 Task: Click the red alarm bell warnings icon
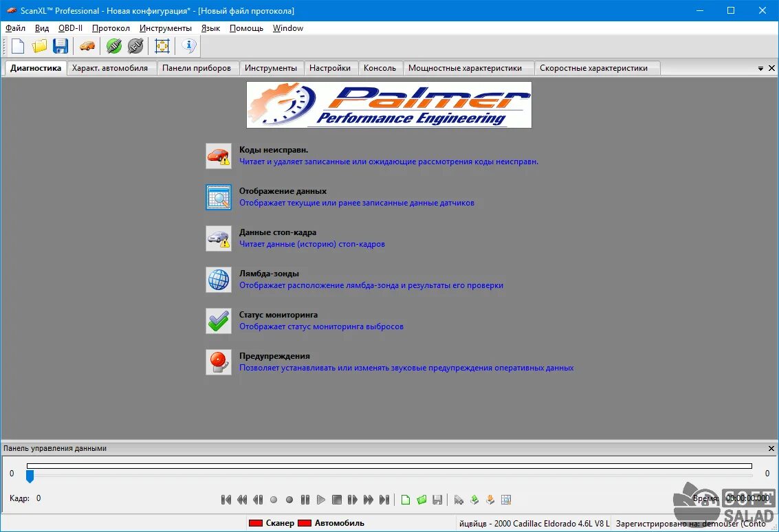pos(219,362)
